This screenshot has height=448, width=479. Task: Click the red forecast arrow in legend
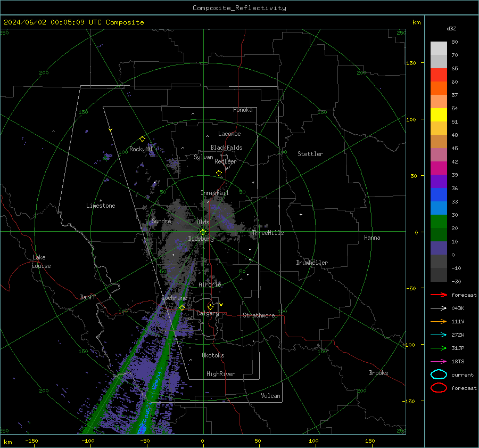click(439, 295)
